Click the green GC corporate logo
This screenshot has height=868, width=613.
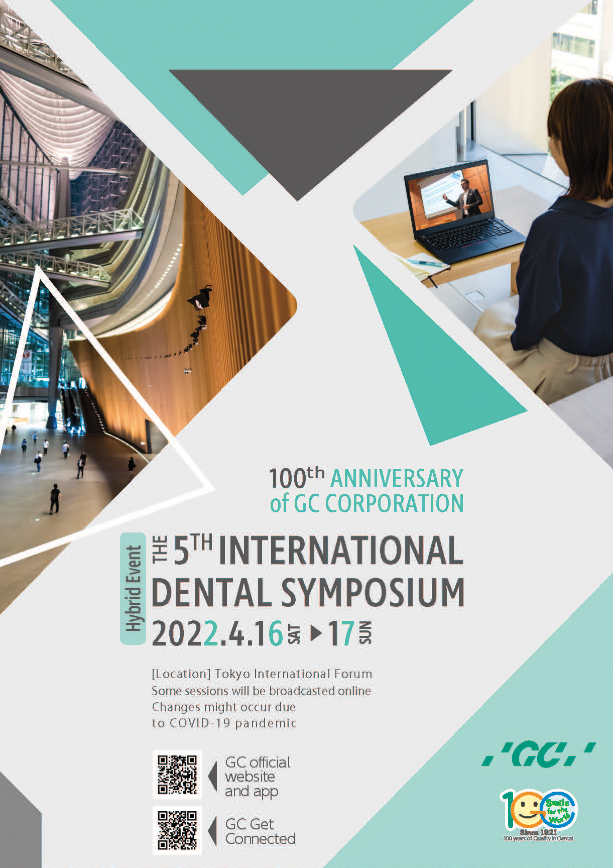[538, 754]
